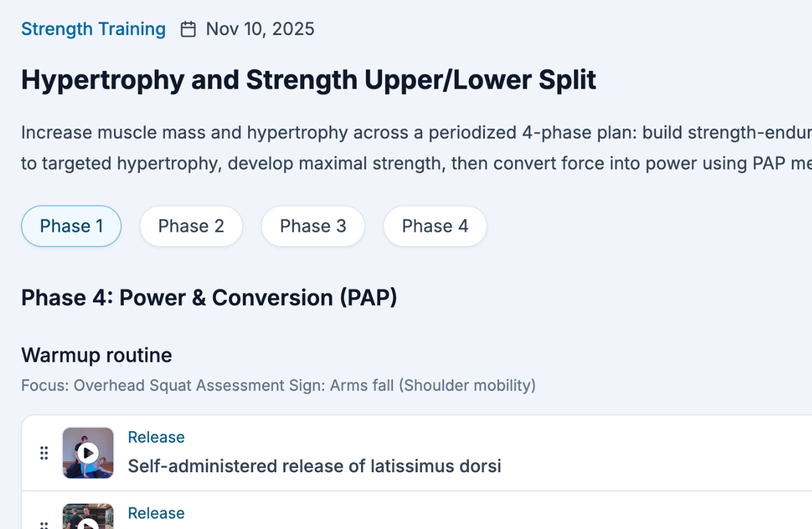Image resolution: width=812 pixels, height=529 pixels.
Task: Click the Hypertrophy and Strength Upper/Lower Split title
Action: [308, 80]
